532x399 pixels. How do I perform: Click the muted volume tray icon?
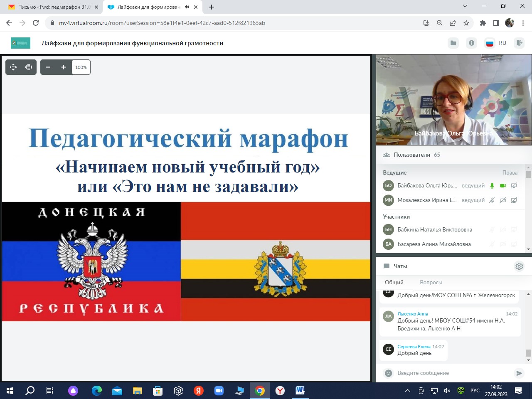click(x=447, y=391)
